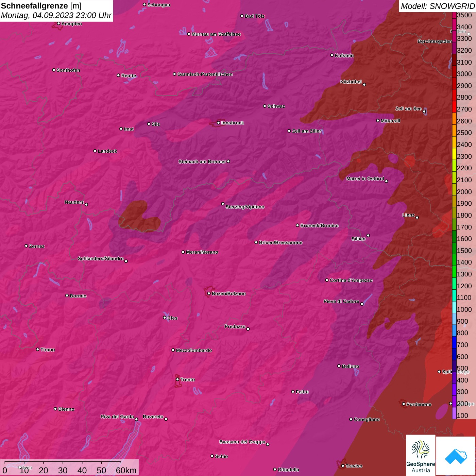
Task: Click the Meran/Merano map marker
Action: click(183, 252)
